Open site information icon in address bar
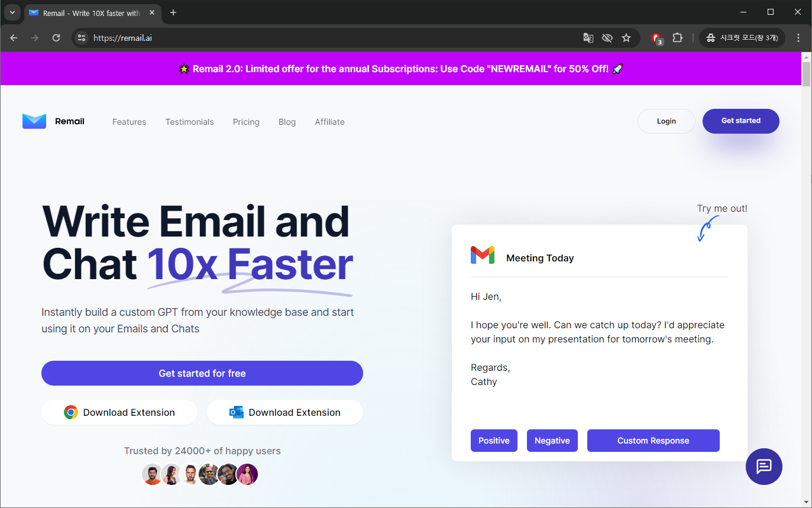The width and height of the screenshot is (812, 508). 82,38
